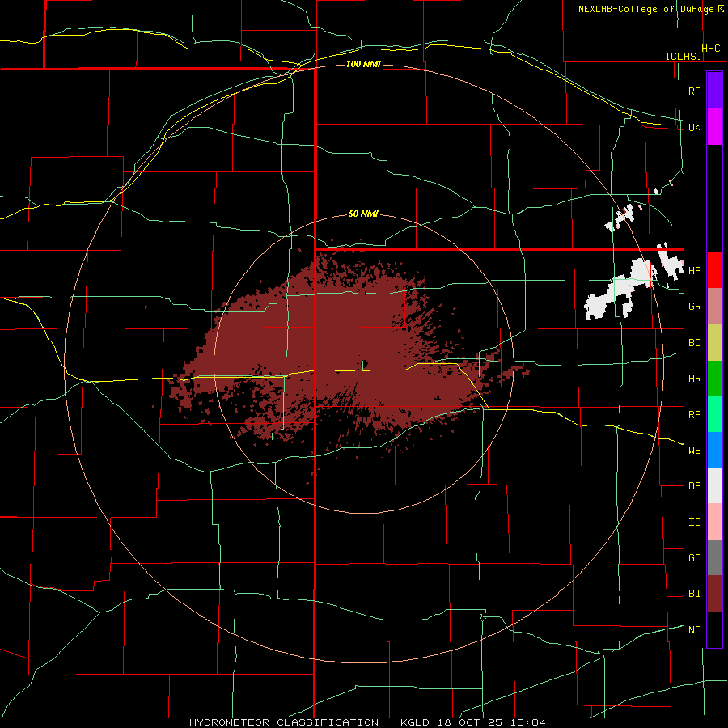Image resolution: width=728 pixels, height=728 pixels.
Task: Click the BI legend label
Action: [694, 594]
